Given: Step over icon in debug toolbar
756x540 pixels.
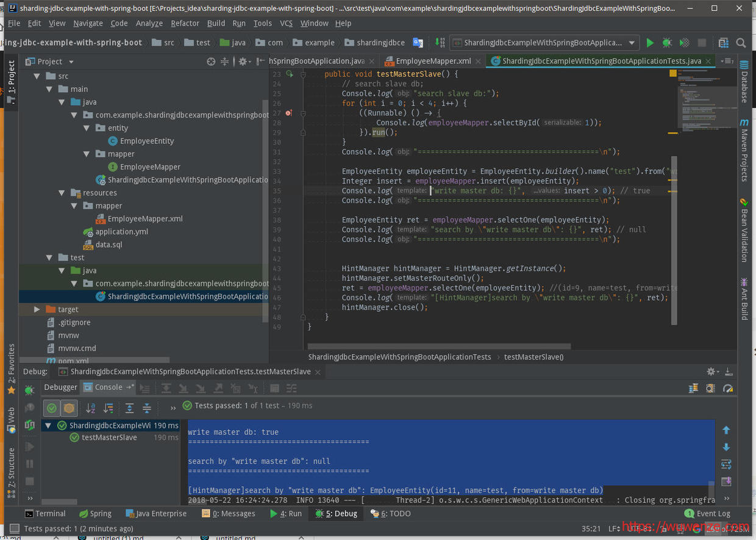Looking at the screenshot, I should point(166,388).
